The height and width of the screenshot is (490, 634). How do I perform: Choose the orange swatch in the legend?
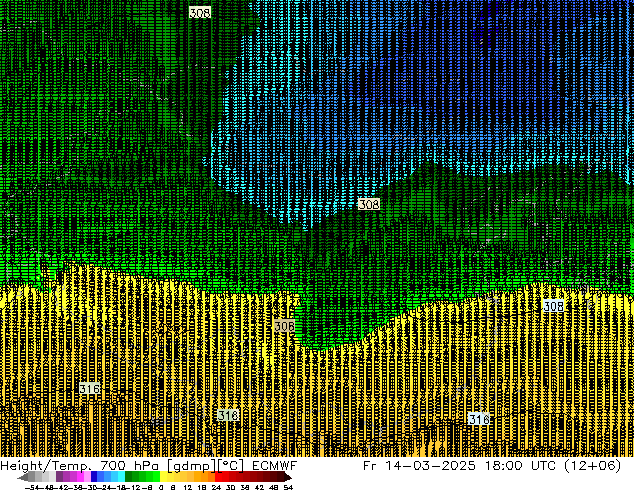point(200,477)
